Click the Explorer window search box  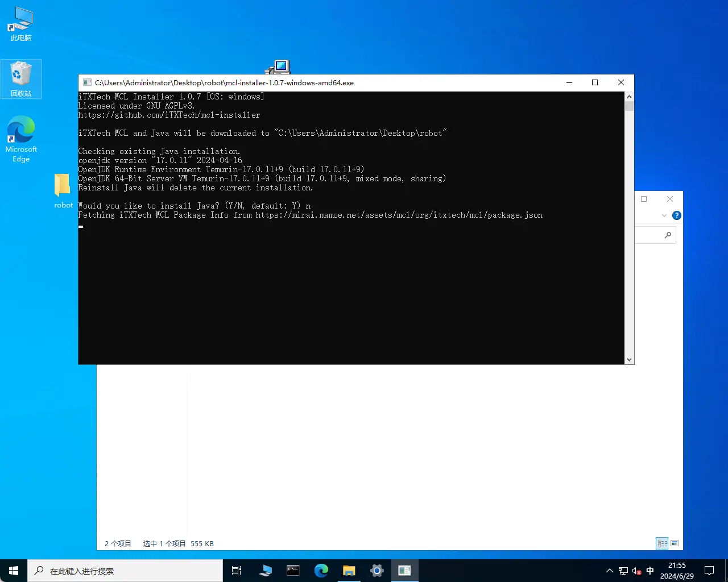point(655,235)
